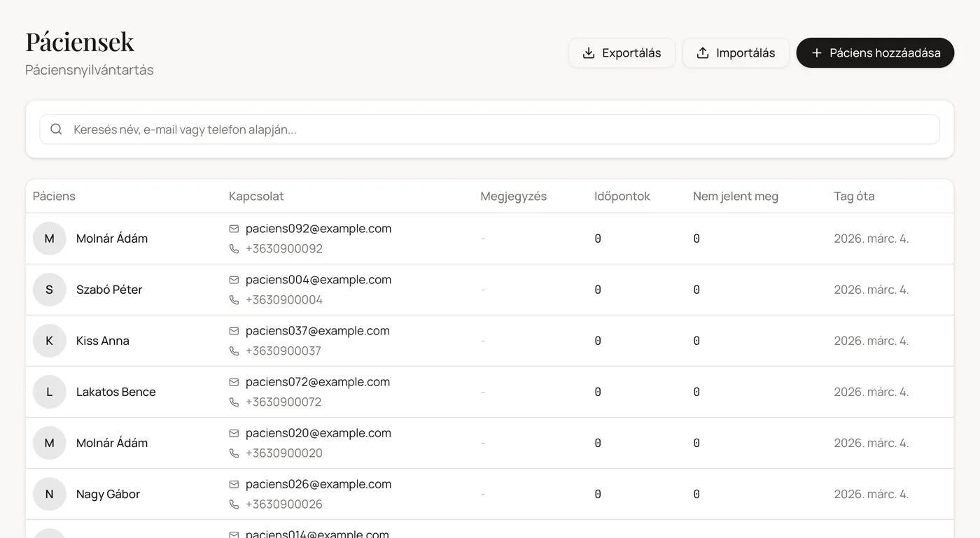
Task: Click phone number +3630900020
Action: tap(284, 453)
